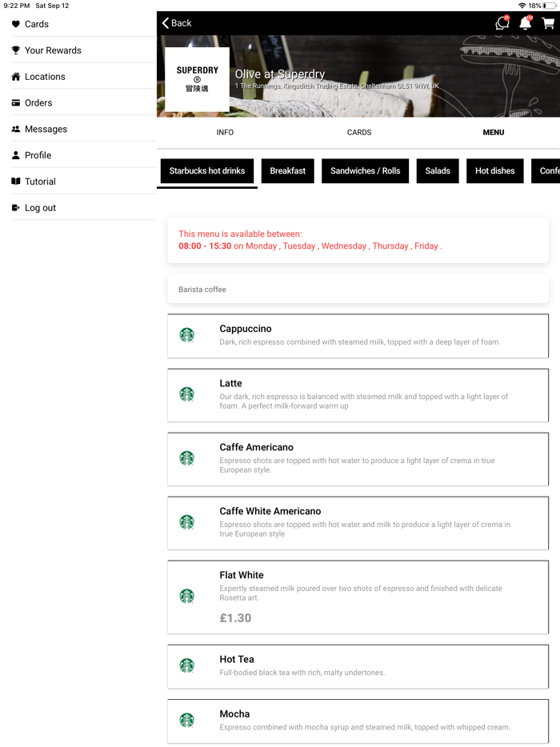Click the Back text in header
This screenshot has width=560, height=747.
pyautogui.click(x=181, y=23)
